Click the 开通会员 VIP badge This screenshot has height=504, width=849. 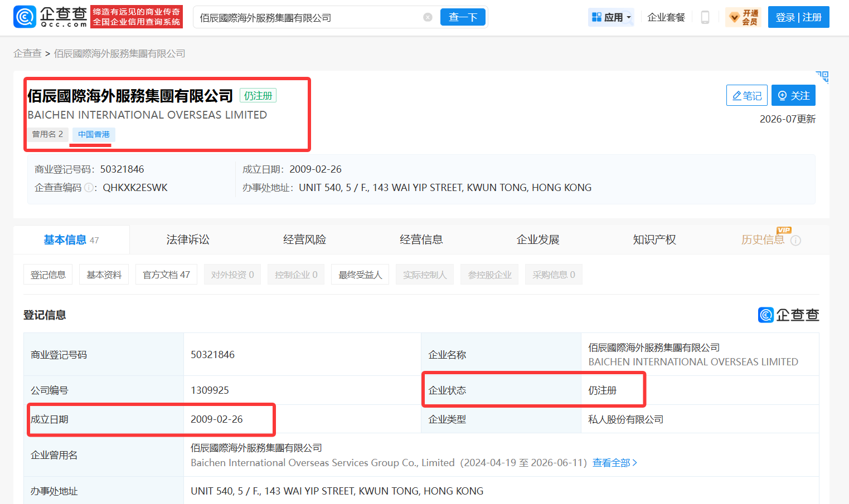click(744, 17)
